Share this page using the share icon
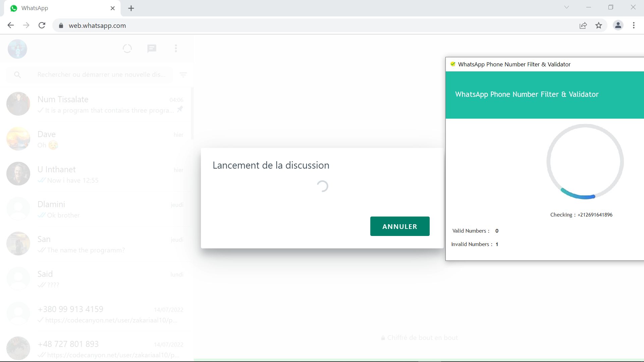The height and width of the screenshot is (362, 644). [583, 25]
